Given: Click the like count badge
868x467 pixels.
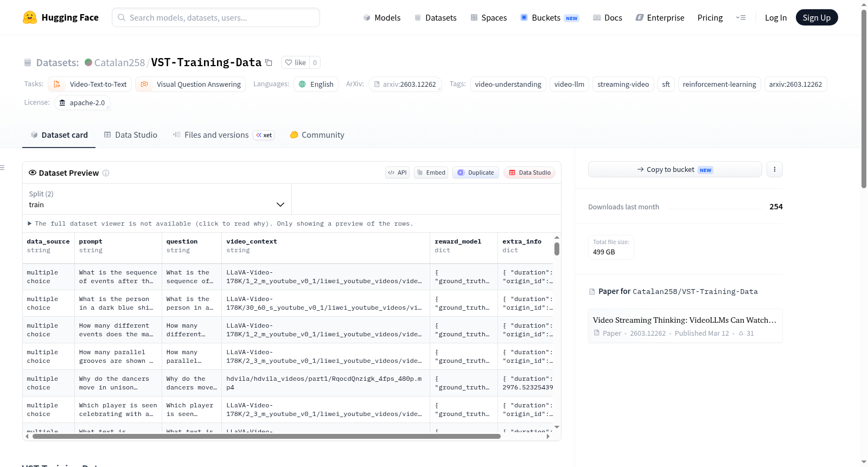Looking at the screenshot, I should (315, 62).
